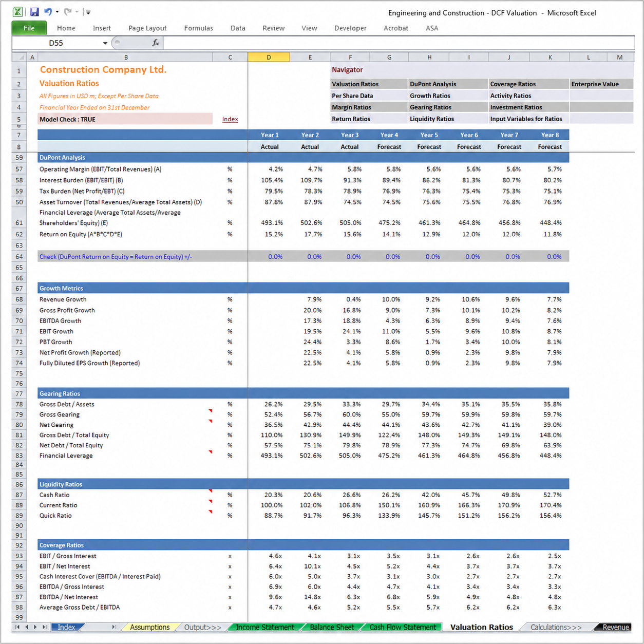This screenshot has width=644, height=644.
Task: Open the Formulas ribbon tab
Action: (198, 28)
